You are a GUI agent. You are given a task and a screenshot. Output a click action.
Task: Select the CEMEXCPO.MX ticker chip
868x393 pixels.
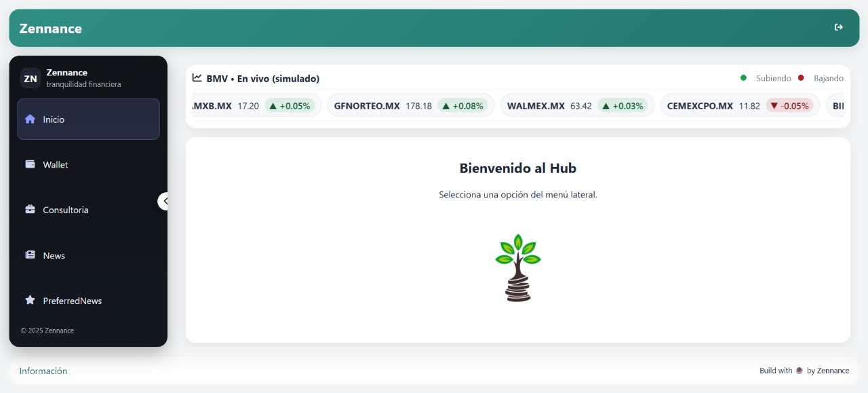[740, 105]
